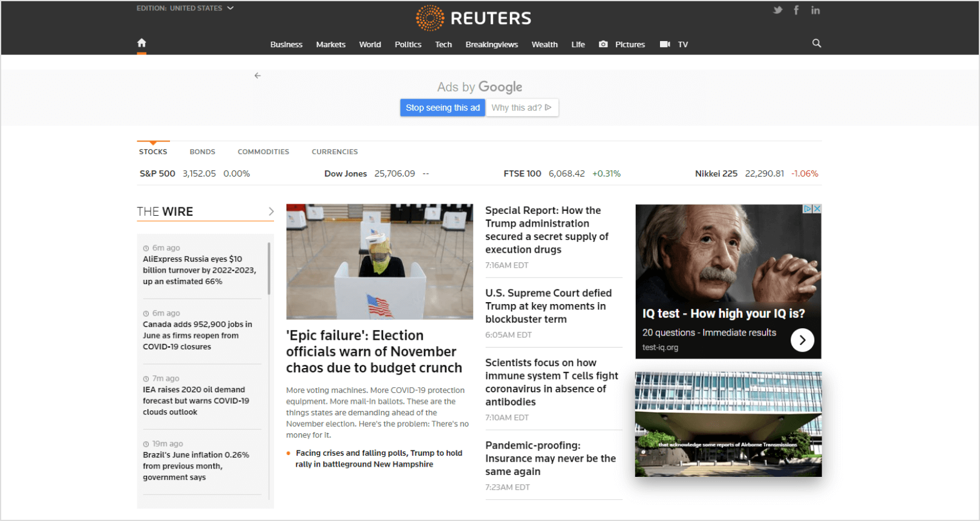980x521 pixels.
Task: Read Canada adds 952,900 jobs story
Action: [198, 335]
